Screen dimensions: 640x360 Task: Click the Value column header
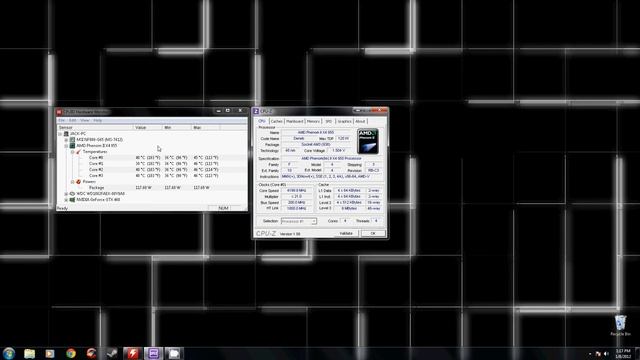148,128
